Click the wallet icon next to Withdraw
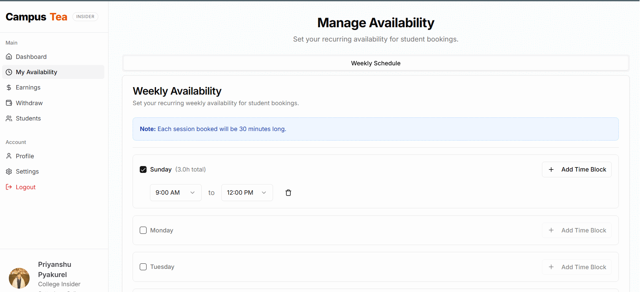The image size is (644, 292). (9, 103)
